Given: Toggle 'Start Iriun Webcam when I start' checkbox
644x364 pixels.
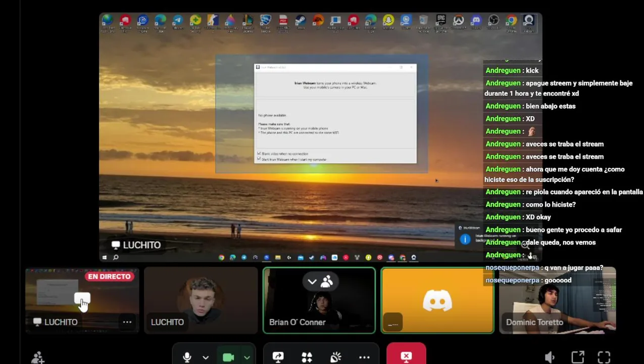Looking at the screenshot, I should [259, 159].
